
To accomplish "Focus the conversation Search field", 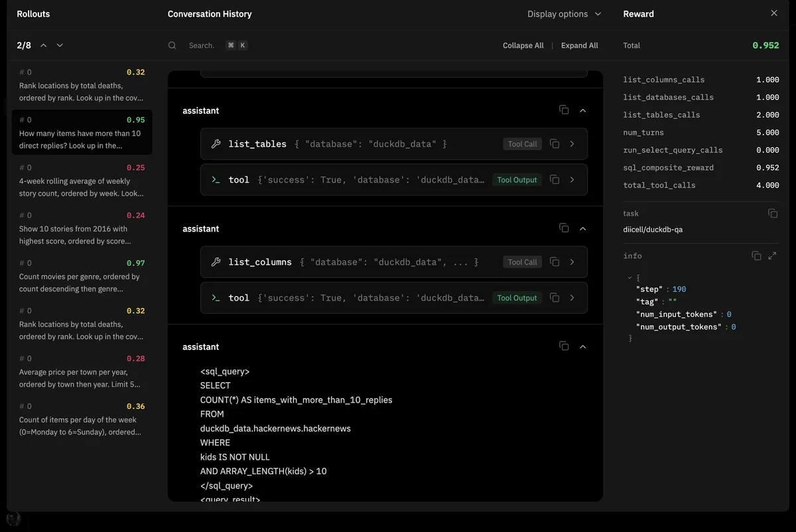I will 202,45.
